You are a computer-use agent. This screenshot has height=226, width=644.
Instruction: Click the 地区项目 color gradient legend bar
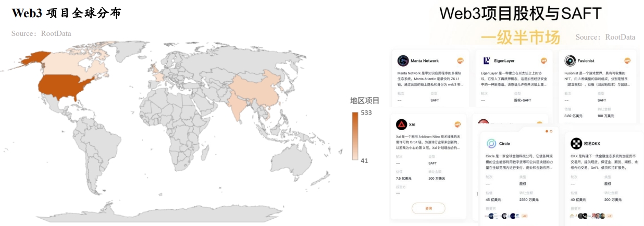[x=355, y=136]
